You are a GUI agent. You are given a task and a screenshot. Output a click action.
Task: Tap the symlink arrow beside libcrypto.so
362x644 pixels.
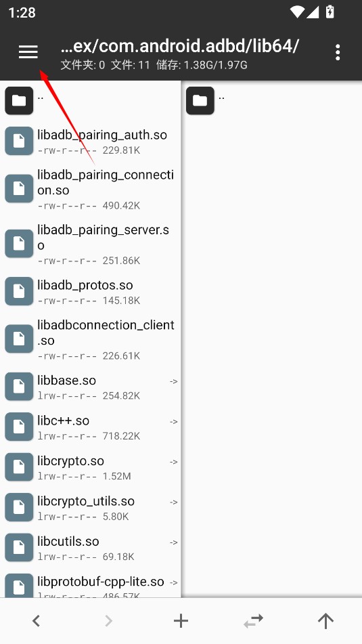(174, 462)
